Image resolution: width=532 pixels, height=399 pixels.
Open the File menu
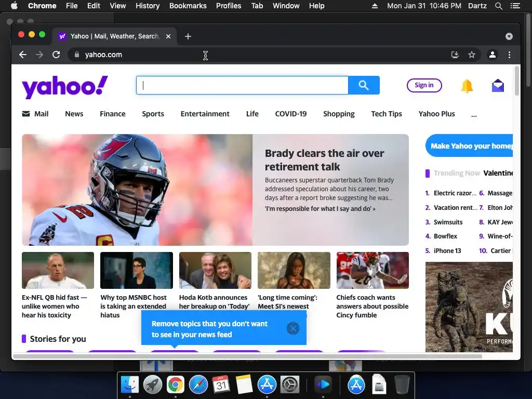(x=72, y=6)
